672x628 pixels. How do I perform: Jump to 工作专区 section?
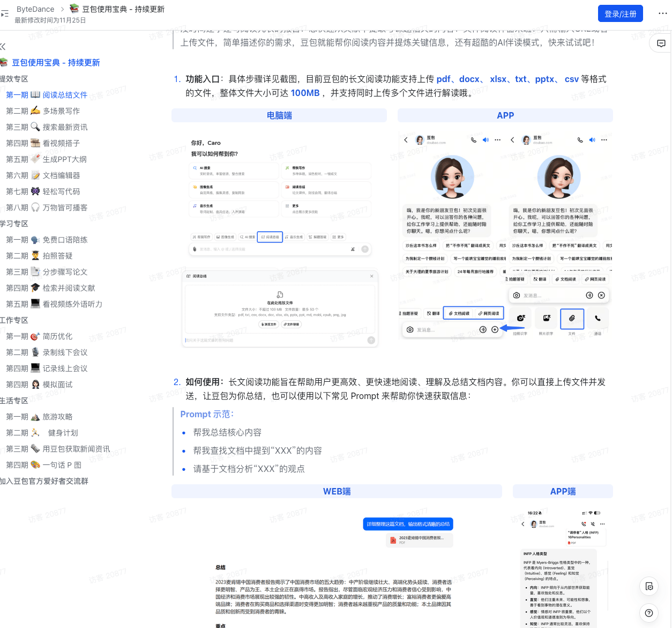14,320
